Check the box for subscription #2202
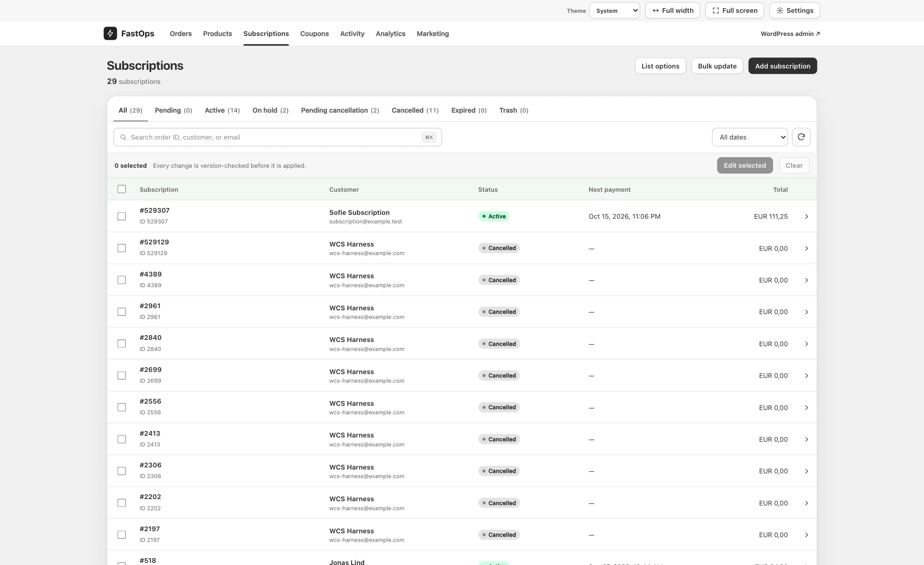 121,503
